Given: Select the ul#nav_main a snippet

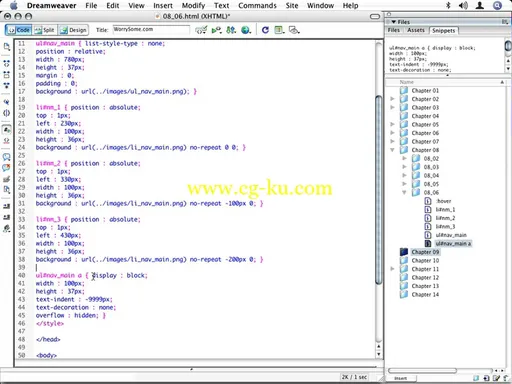Looking at the screenshot, I should [453, 244].
